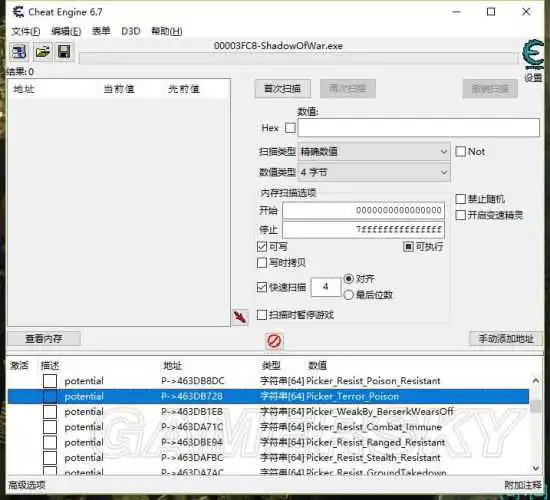Click address P->463DB8DC

193,381
